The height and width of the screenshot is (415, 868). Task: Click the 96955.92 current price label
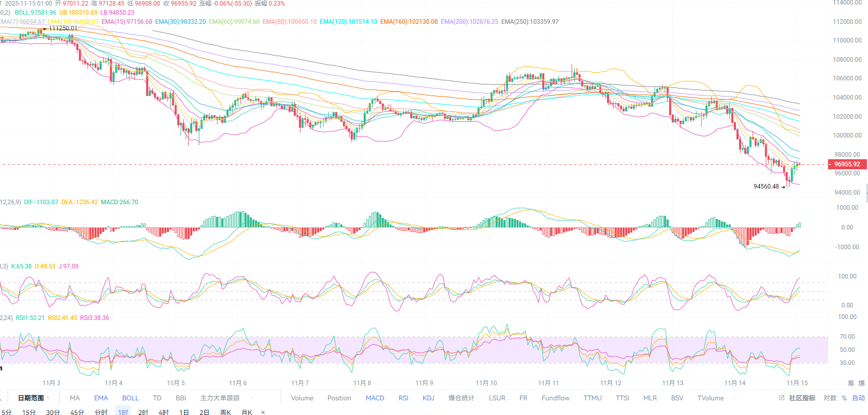click(x=847, y=164)
